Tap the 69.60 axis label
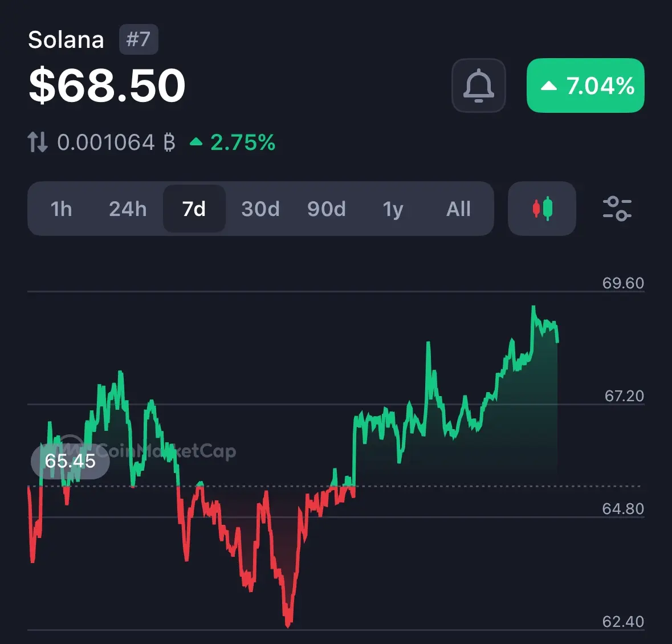 coord(623,283)
